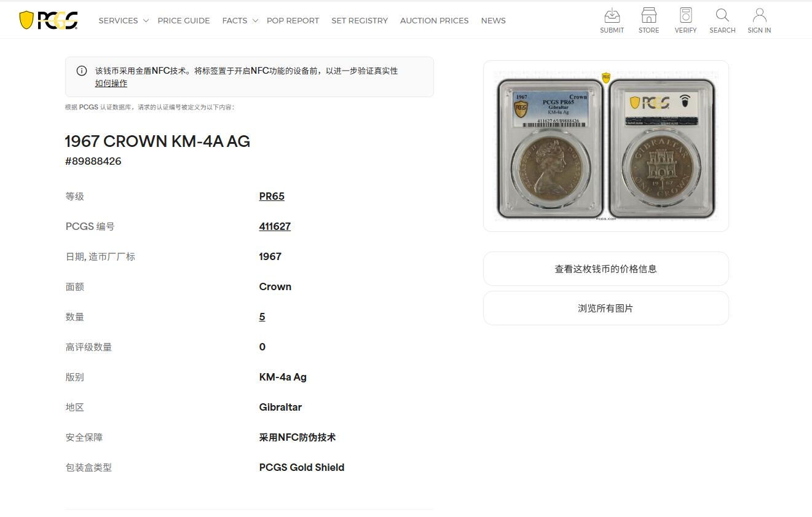Screen dimensions: 812x517
Task: Expand the Facts dropdown chevron
Action: (x=255, y=21)
